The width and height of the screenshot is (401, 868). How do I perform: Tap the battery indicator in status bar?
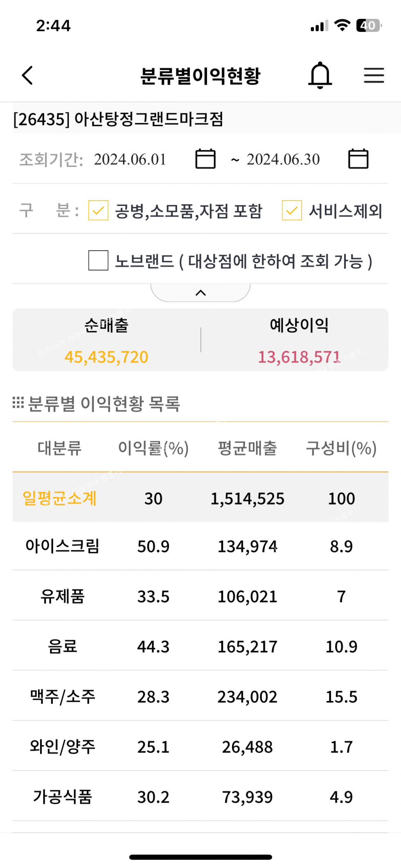(368, 25)
